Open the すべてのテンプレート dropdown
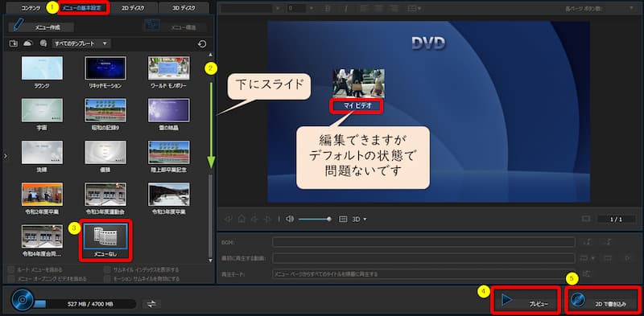Image resolution: width=644 pixels, height=316 pixels. tap(81, 43)
